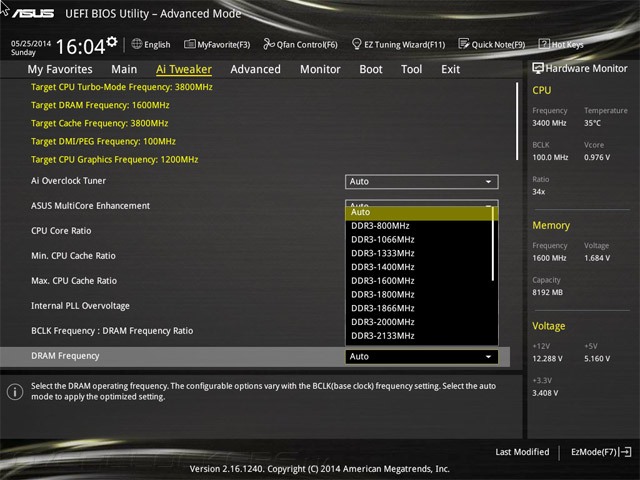Open Qfan Control fan icon
The height and width of the screenshot is (480, 640).
click(269, 44)
